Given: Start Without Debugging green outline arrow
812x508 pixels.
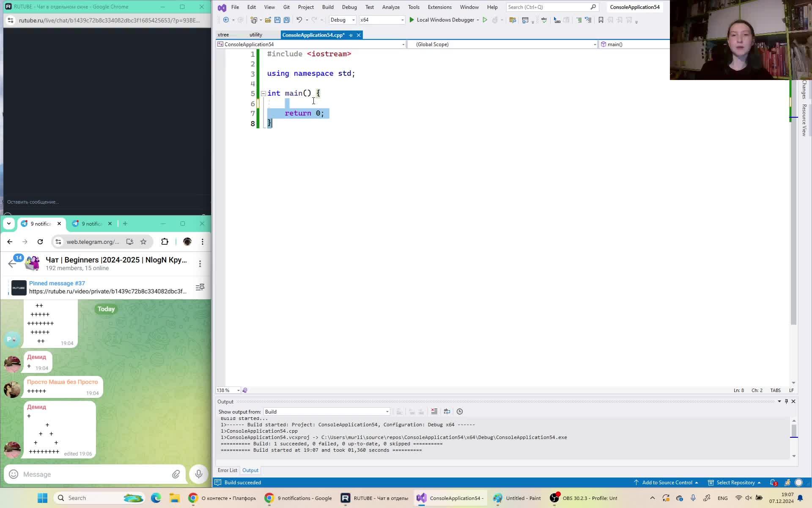Looking at the screenshot, I should point(485,20).
